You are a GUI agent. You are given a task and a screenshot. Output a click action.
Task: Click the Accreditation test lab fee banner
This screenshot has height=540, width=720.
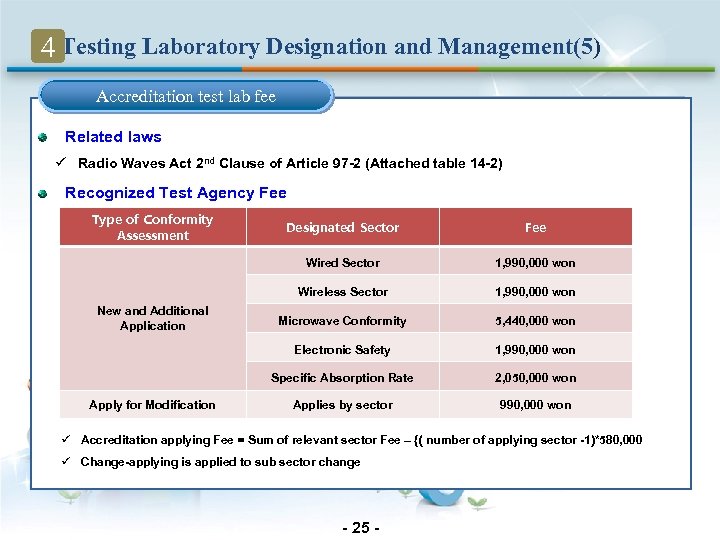click(x=186, y=96)
